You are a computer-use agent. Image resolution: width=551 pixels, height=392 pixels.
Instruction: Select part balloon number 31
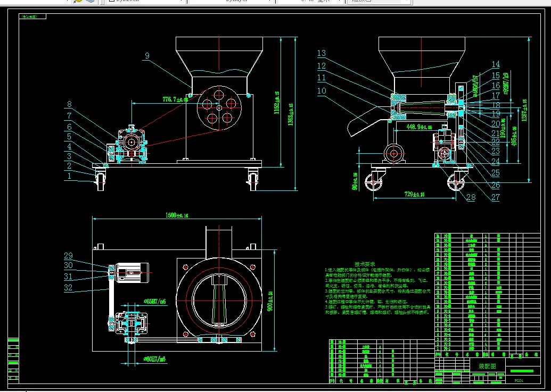(68, 277)
